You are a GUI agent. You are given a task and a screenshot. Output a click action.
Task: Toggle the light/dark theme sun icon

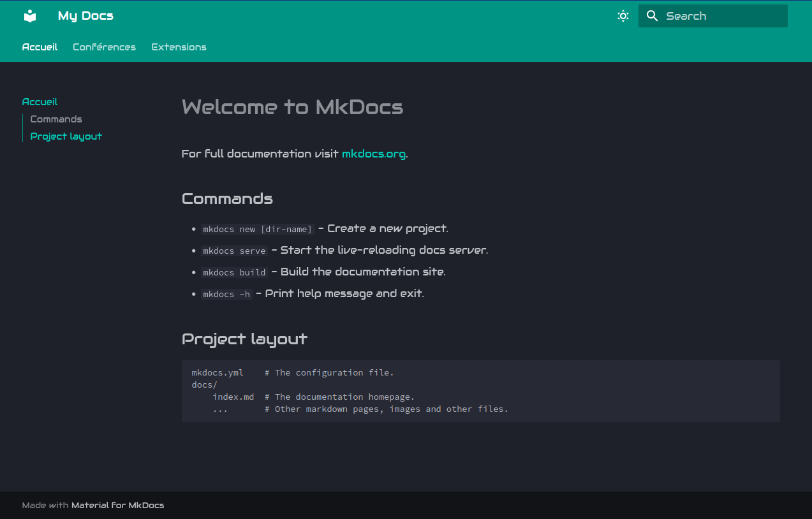click(x=623, y=16)
